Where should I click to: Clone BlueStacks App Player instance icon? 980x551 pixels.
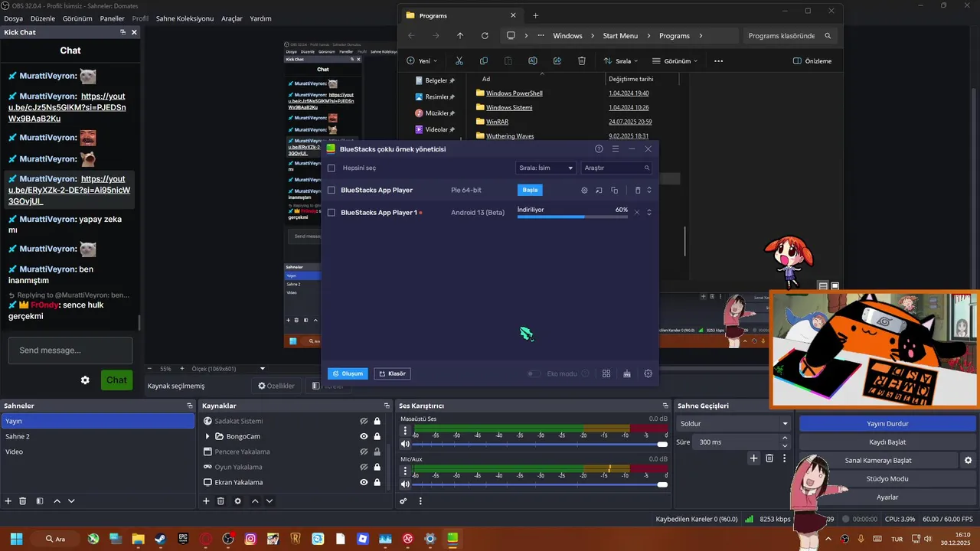614,190
